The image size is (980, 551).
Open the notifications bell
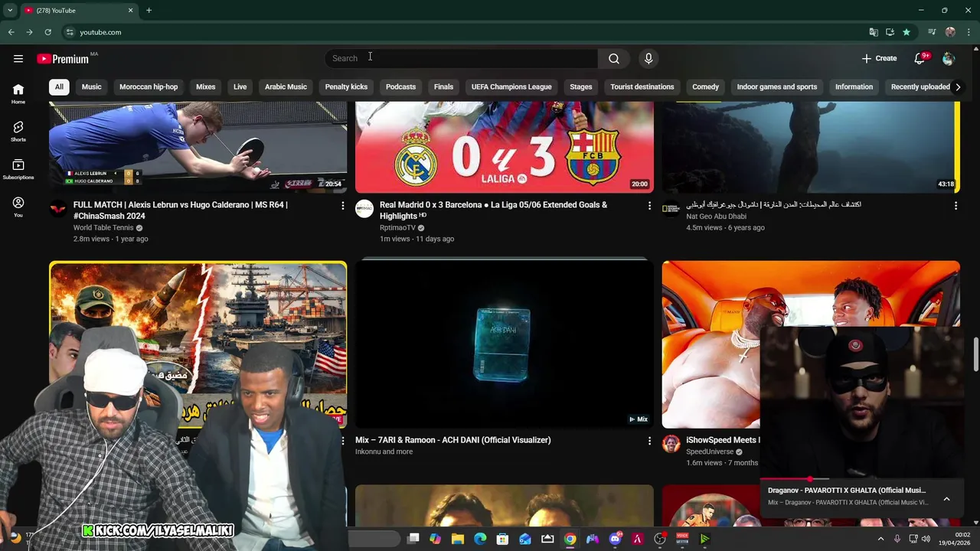click(920, 58)
